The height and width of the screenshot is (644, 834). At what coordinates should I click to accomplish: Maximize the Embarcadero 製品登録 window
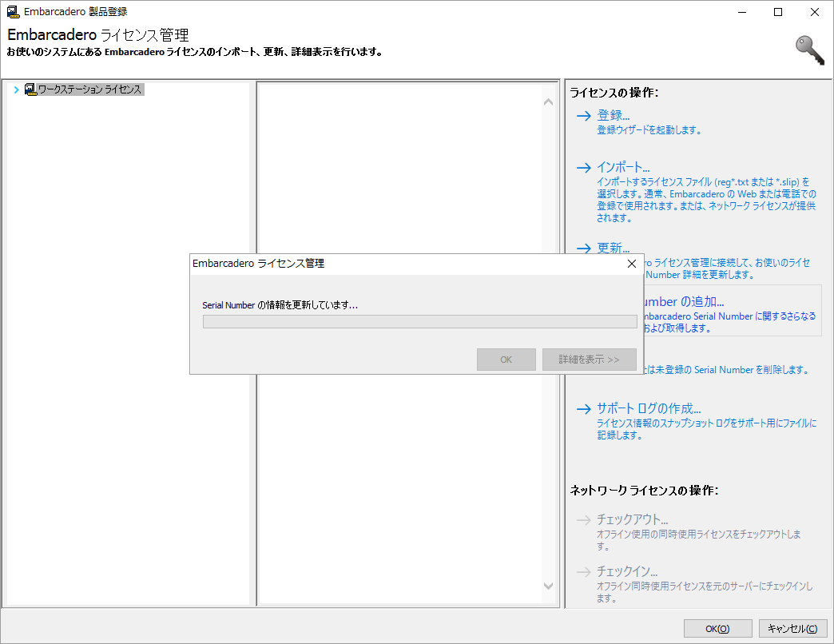click(778, 12)
